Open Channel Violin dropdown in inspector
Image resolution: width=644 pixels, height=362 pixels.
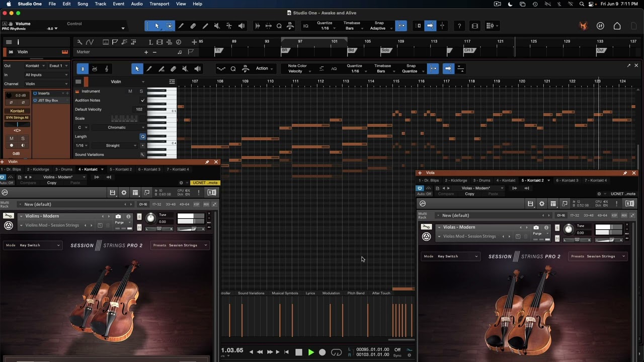tap(46, 84)
